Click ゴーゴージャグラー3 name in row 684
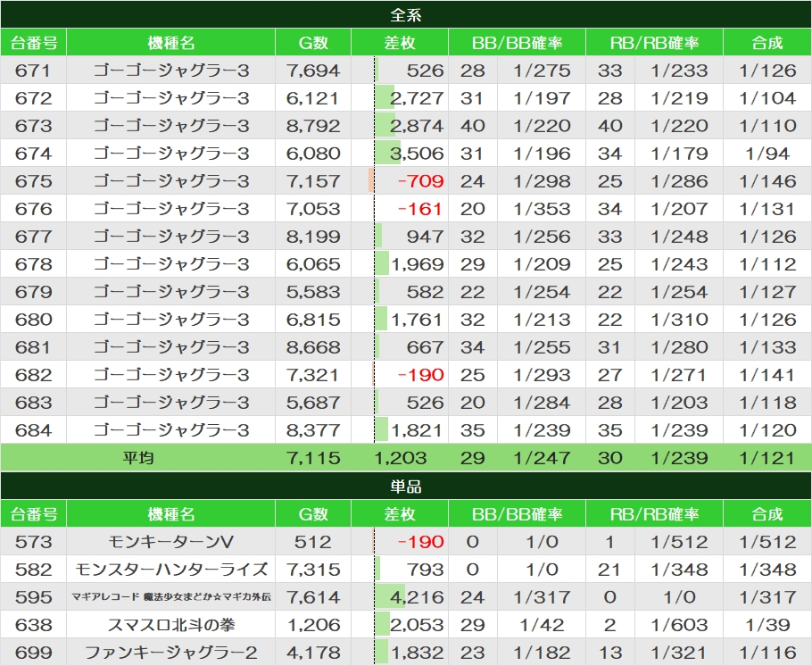 (x=171, y=430)
